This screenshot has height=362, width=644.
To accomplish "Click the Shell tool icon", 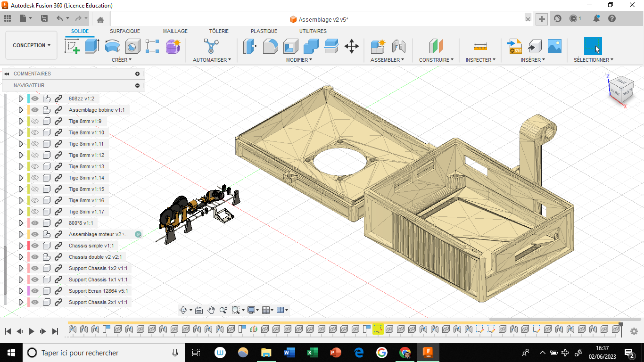I will click(x=290, y=46).
